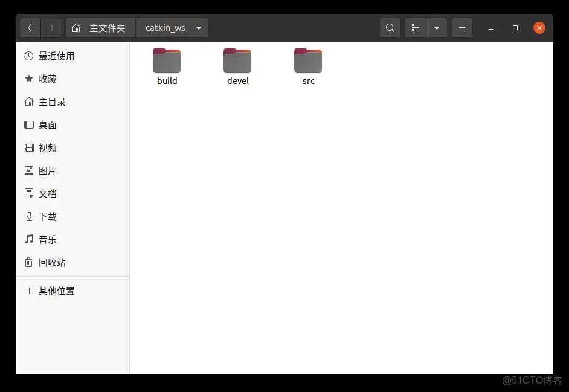Screen dimensions: 569x392
Task: Open the 下载 (Downloads) sidebar entry
Action: click(48, 216)
